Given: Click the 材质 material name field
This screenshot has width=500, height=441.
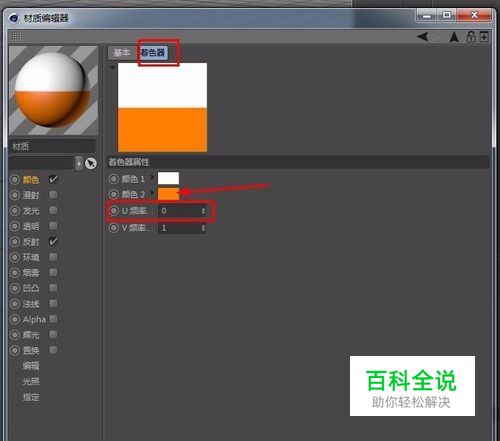Looking at the screenshot, I should [x=53, y=146].
